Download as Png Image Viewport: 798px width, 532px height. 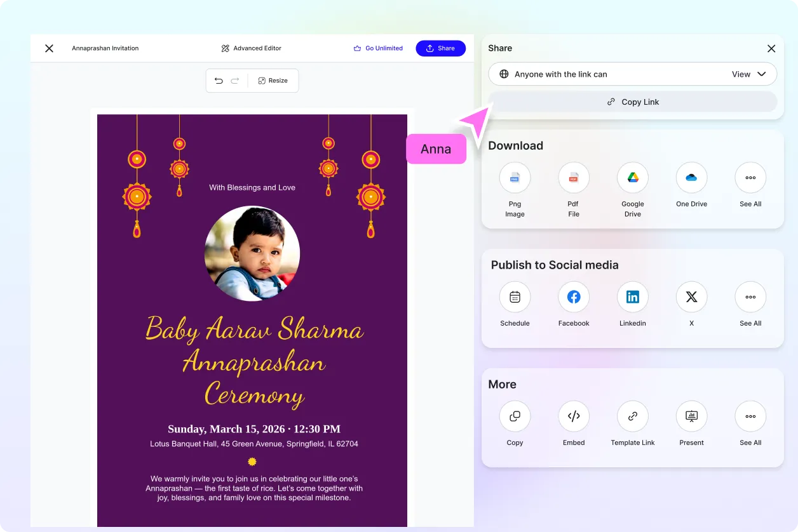515,178
